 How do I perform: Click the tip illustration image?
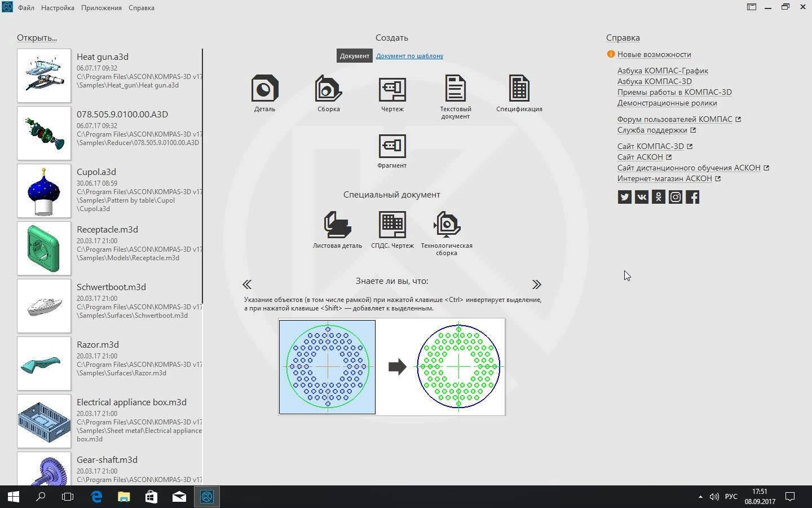tap(392, 367)
